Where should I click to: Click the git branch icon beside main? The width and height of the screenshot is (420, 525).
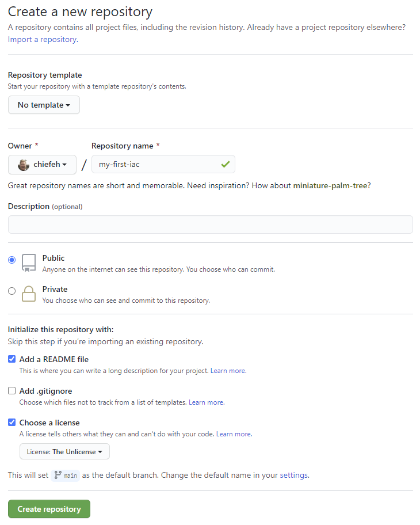[58, 475]
